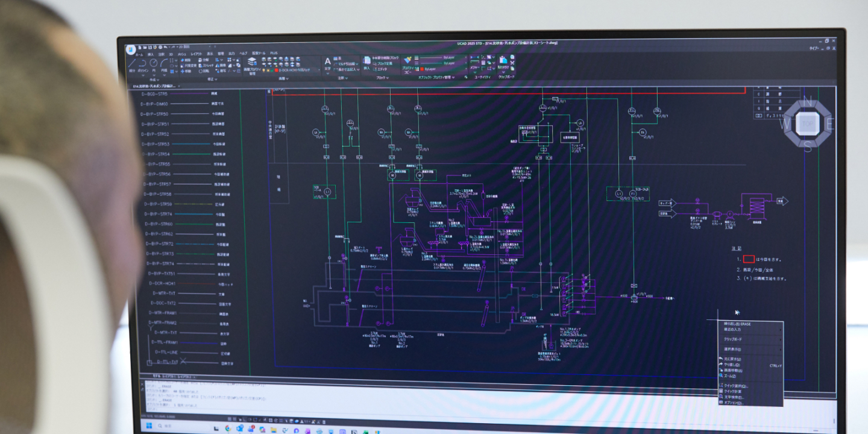Expand the ブロック panel dropdown
The image size is (868, 434).
coord(382,78)
